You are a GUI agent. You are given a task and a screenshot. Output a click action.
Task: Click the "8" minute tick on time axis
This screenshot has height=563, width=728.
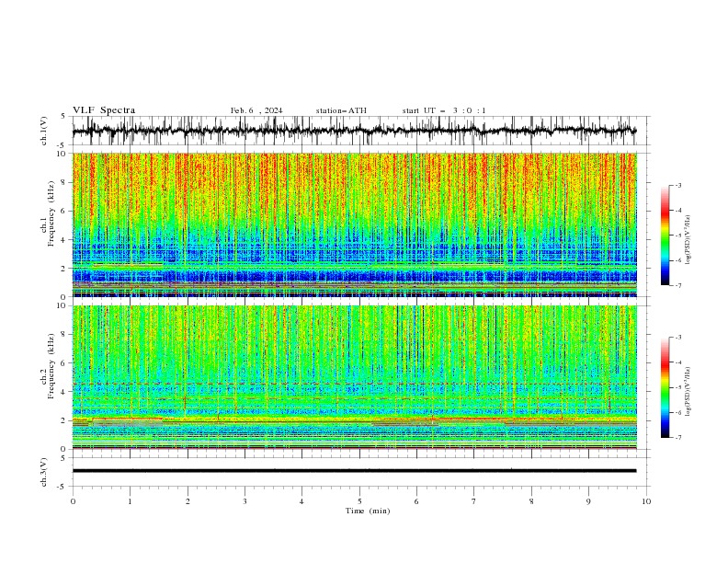coord(531,501)
